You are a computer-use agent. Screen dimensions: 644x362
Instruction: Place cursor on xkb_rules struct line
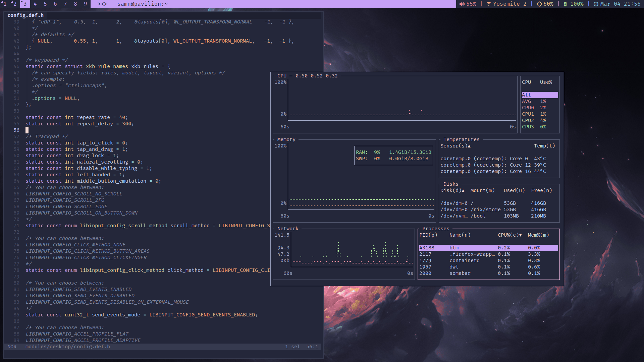(x=98, y=66)
